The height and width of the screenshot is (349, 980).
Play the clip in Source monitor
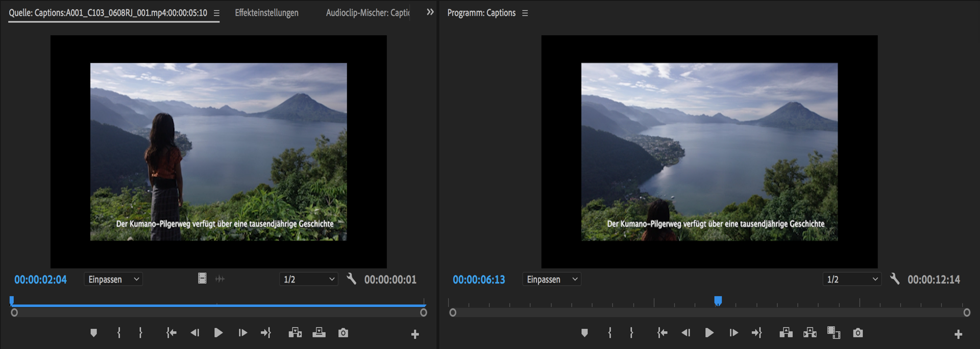coord(218,333)
